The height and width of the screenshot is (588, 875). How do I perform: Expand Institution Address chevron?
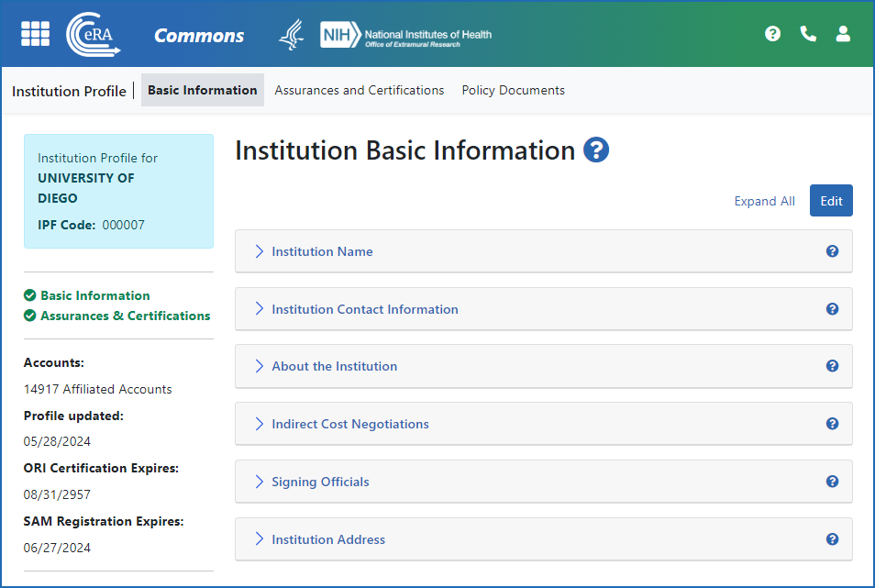point(259,538)
